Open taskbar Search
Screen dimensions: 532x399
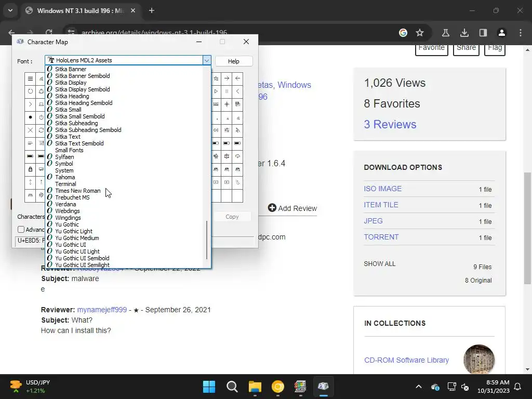click(x=232, y=387)
